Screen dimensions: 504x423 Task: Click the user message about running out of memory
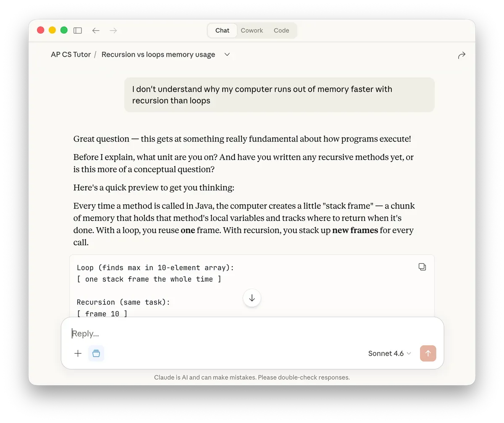[x=279, y=95]
